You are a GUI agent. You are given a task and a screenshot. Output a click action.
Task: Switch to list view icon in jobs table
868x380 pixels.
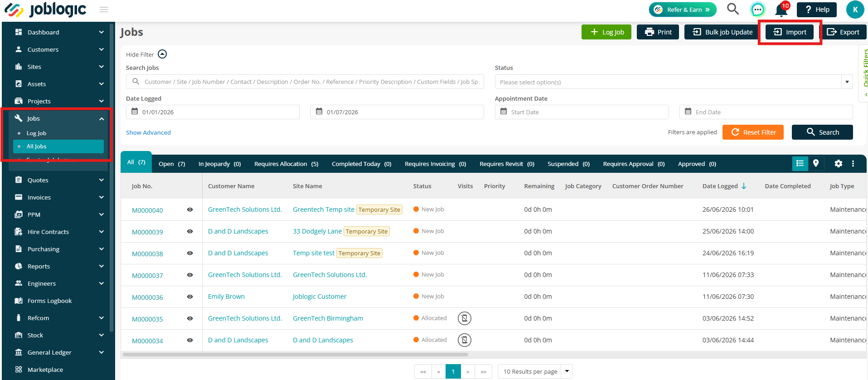click(800, 164)
